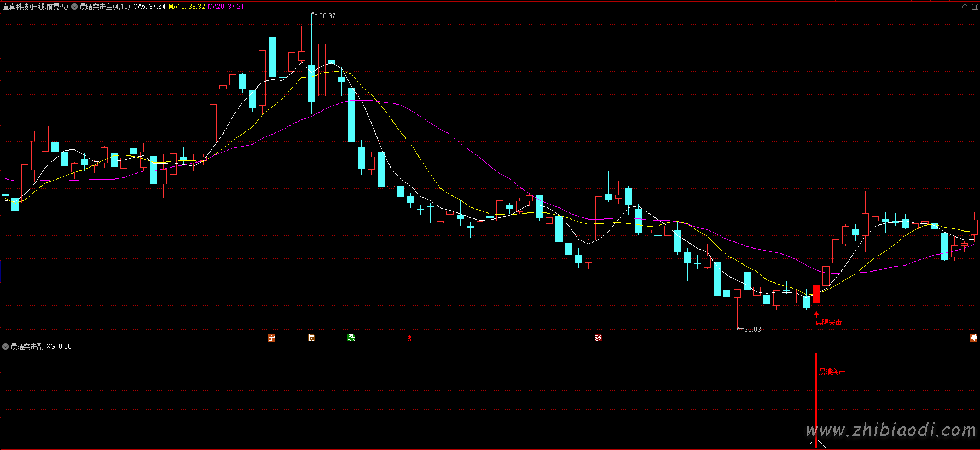Click the diamond icon at top right
The width and height of the screenshot is (980, 450).
(965, 7)
